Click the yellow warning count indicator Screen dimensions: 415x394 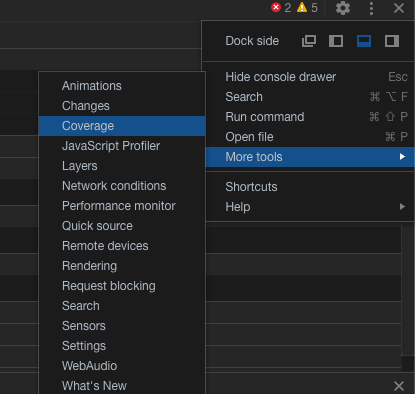307,7
